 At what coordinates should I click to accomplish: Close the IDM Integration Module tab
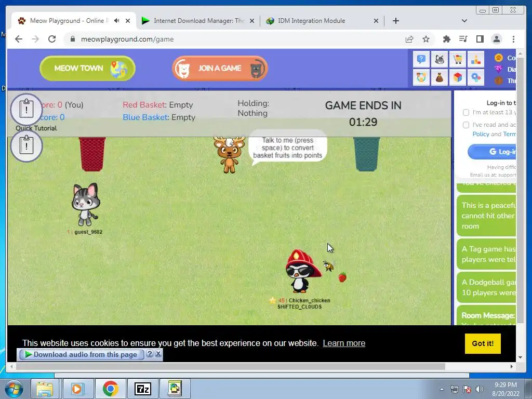[x=376, y=21]
